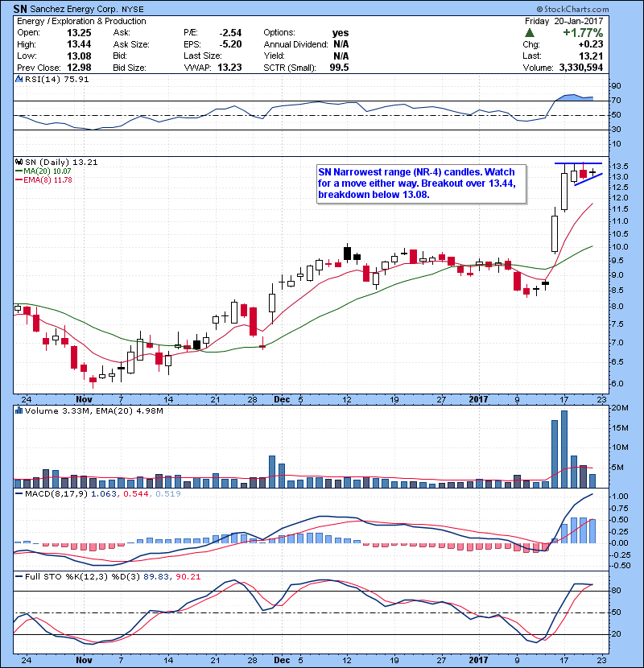Click the 2017 label on price chart axis
Image resolution: width=644 pixels, height=668 pixels.
click(478, 400)
